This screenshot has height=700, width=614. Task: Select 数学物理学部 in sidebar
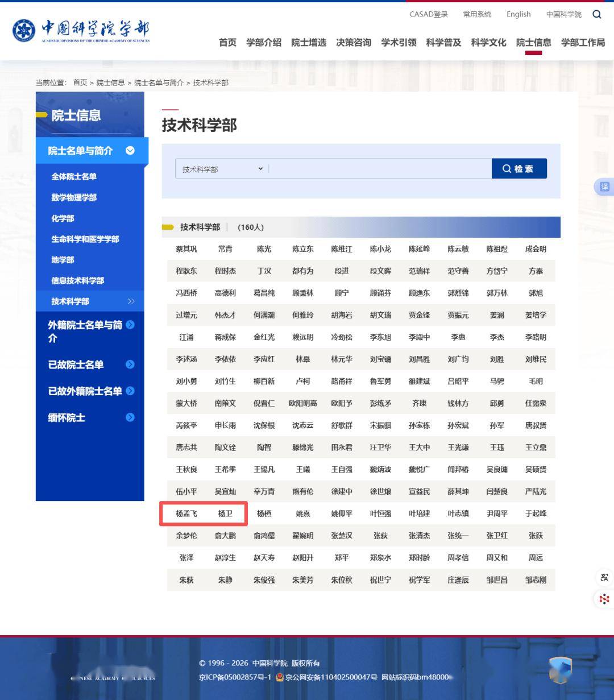click(x=74, y=197)
